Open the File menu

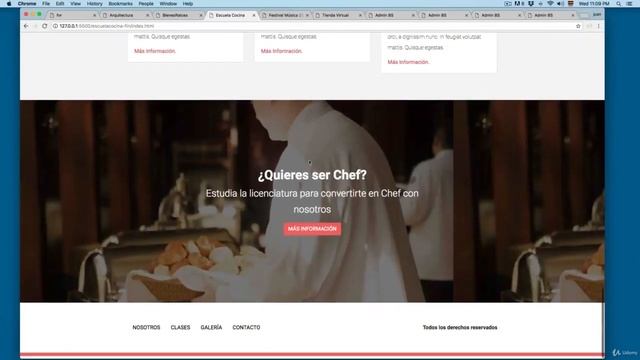coord(46,4)
